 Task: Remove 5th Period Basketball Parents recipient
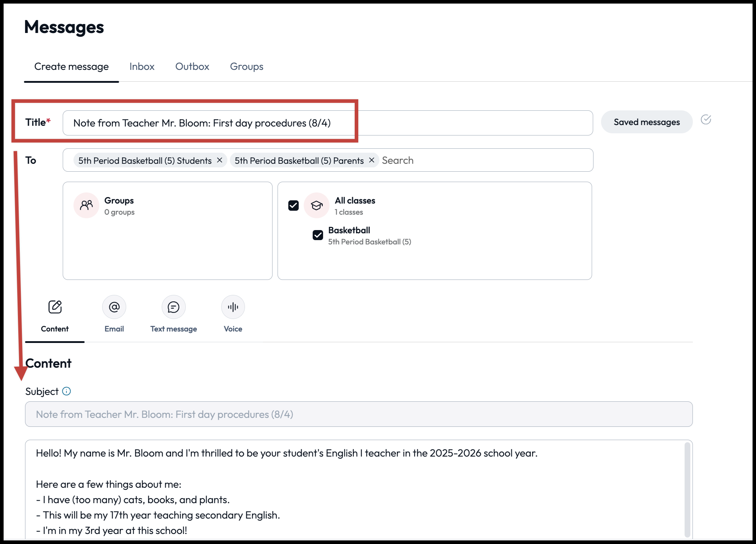click(372, 160)
